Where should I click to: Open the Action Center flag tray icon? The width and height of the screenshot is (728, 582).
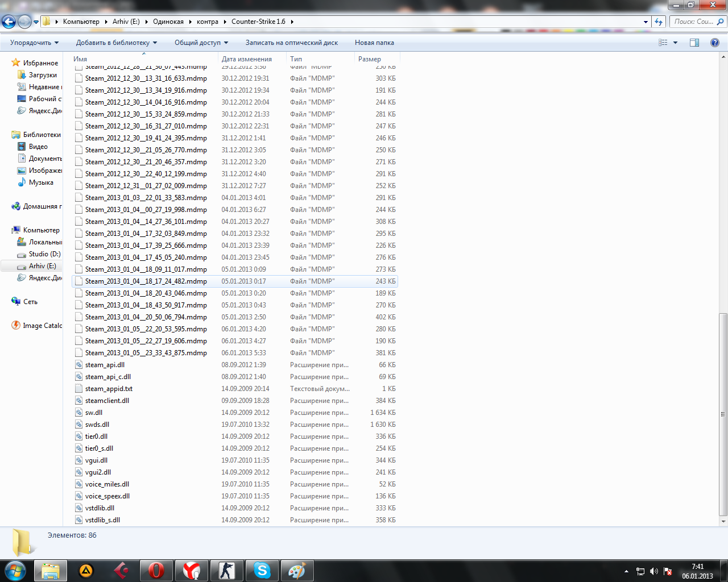pyautogui.click(x=668, y=571)
